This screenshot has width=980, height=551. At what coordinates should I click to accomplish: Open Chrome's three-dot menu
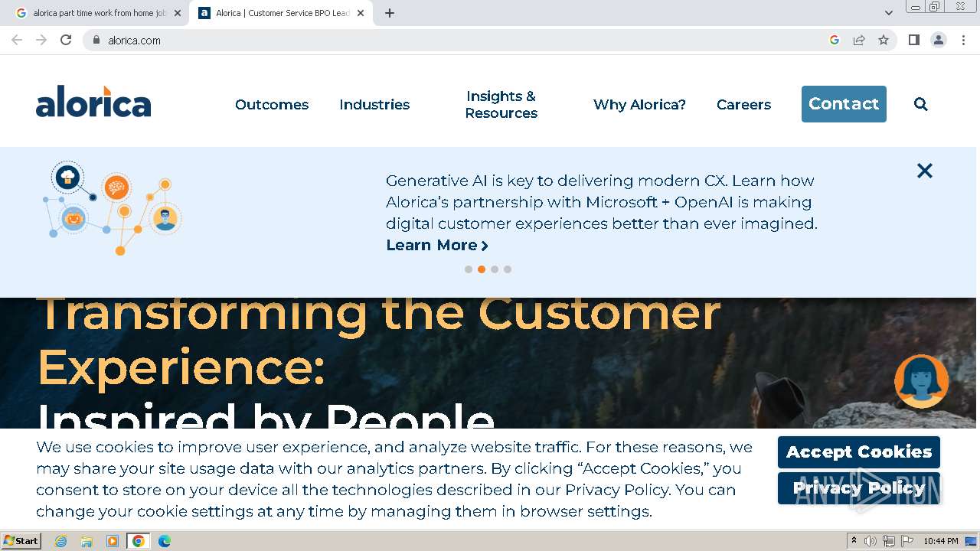pyautogui.click(x=963, y=40)
